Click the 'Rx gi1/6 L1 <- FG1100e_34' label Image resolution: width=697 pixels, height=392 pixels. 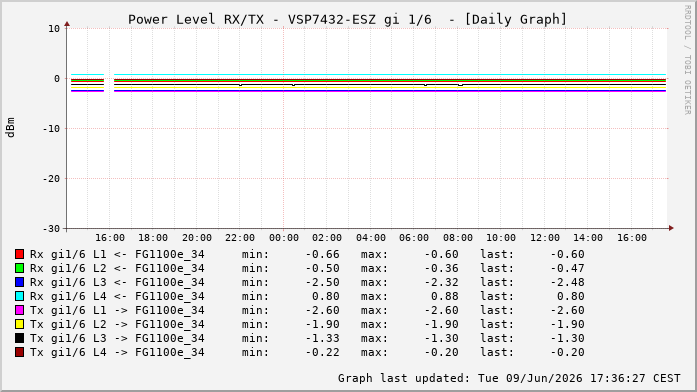coord(117,254)
